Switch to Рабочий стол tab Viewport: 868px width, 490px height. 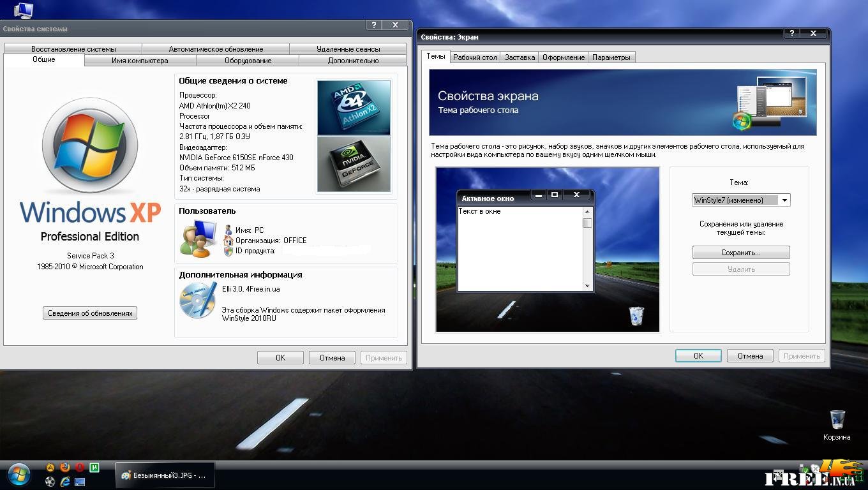pos(475,57)
